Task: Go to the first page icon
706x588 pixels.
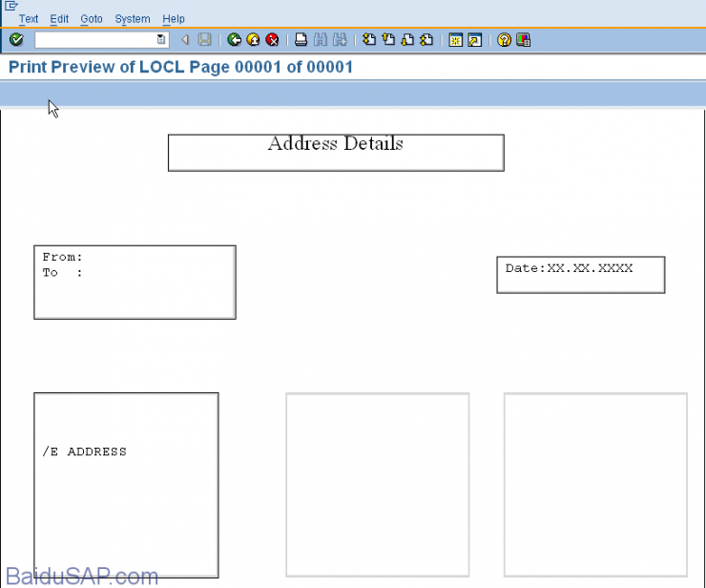Action: [x=369, y=40]
